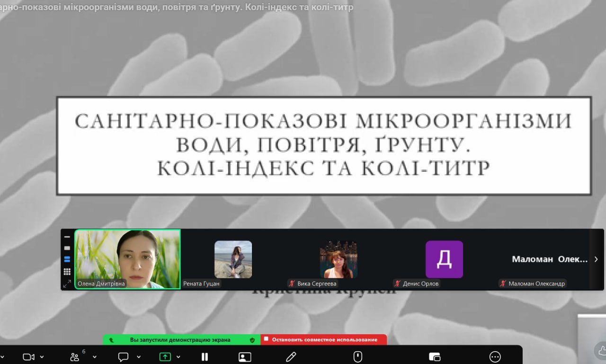Click the green share screen icon
Image resolution: width=606 pixels, height=364 pixels.
[165, 357]
